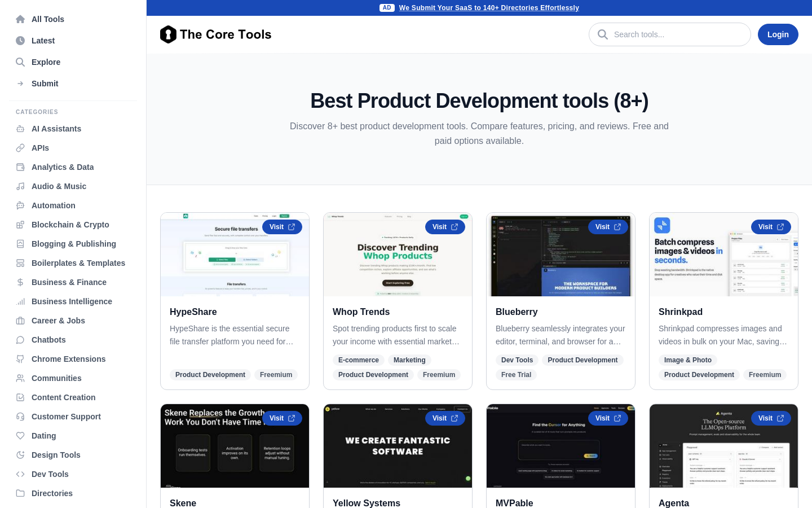Screen dimensions: 812x508
Task: Go to the Latest tools page
Action: (x=73, y=41)
